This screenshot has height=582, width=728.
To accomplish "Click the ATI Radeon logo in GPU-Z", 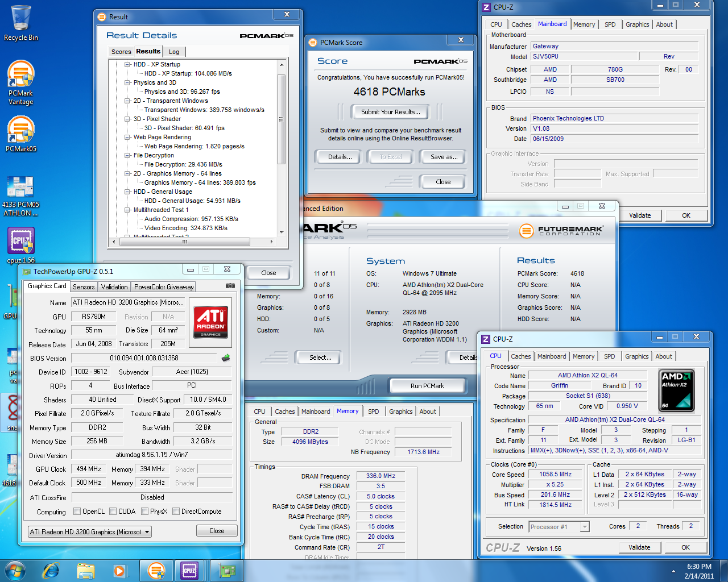I will [210, 322].
